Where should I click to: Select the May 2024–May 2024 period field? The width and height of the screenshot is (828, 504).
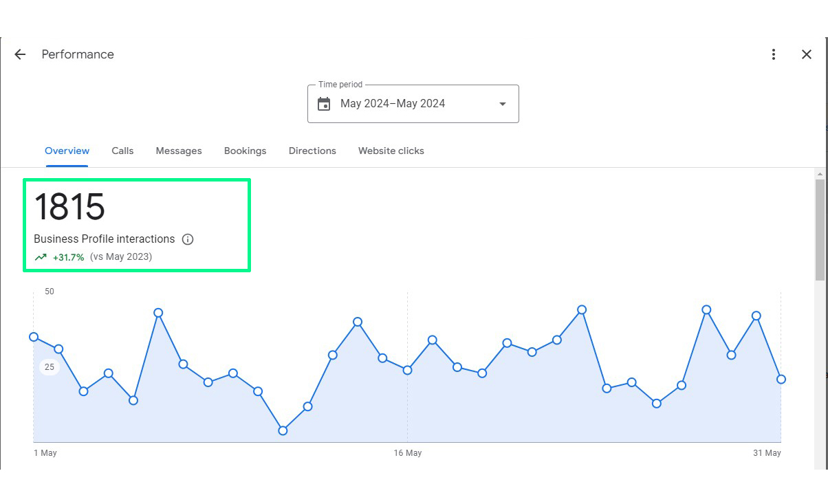pyautogui.click(x=413, y=104)
